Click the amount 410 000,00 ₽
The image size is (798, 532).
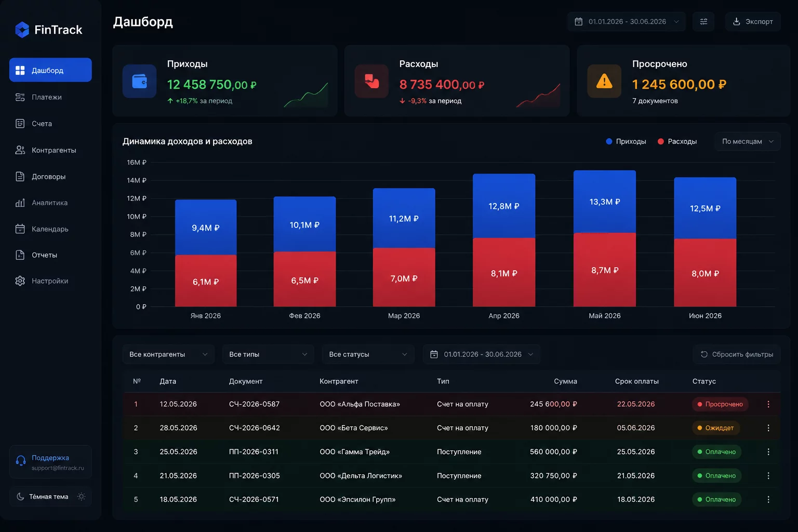(553, 500)
